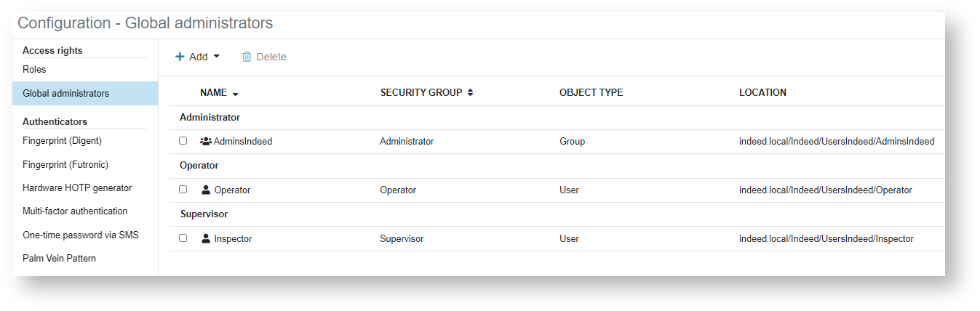Open Multi-factor authentication settings
The height and width of the screenshot is (311, 980).
(75, 211)
